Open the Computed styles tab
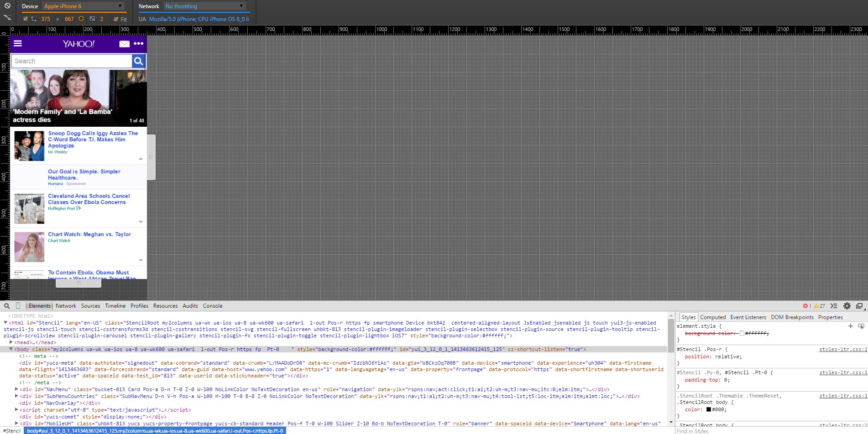 [x=713, y=317]
